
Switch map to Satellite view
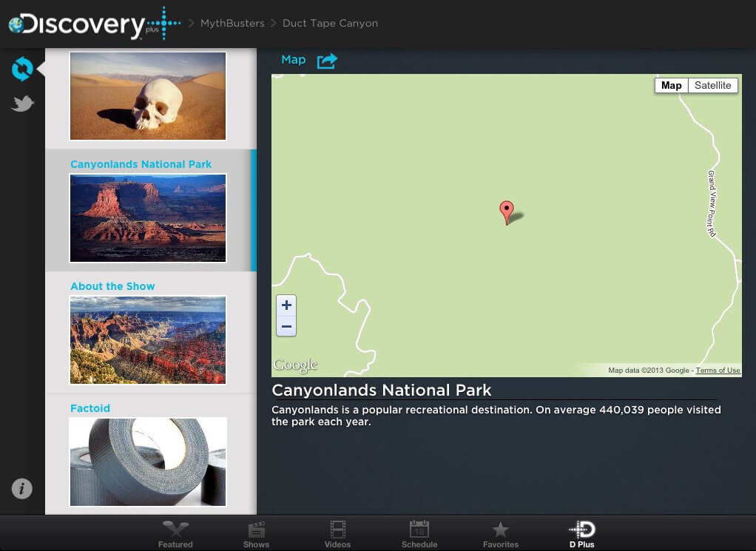712,86
